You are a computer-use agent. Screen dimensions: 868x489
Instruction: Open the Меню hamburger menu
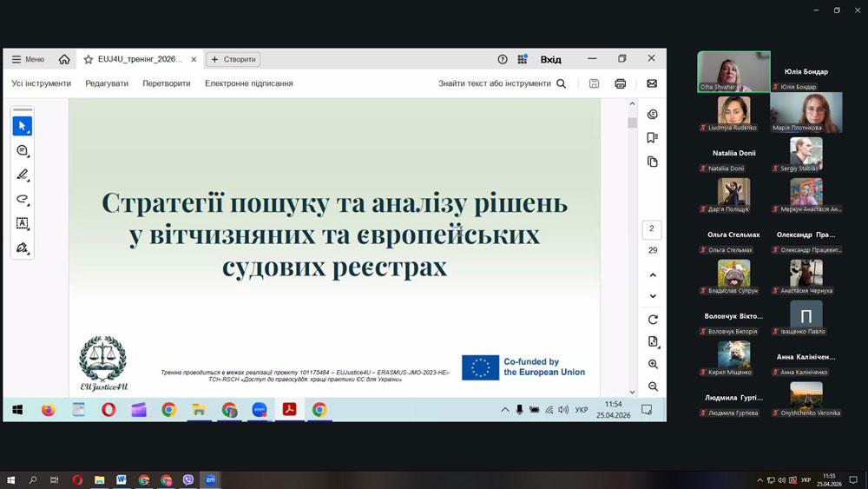point(29,59)
